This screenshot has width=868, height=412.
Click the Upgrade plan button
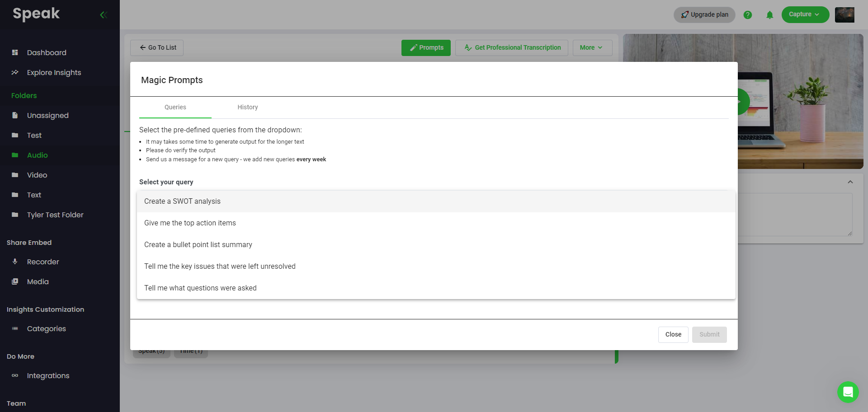pos(704,14)
